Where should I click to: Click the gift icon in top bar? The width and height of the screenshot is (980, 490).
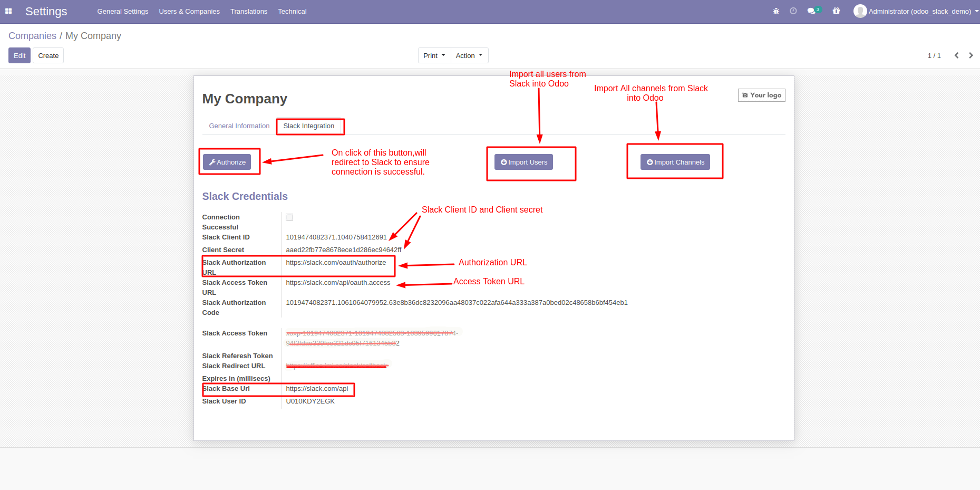pyautogui.click(x=836, y=11)
